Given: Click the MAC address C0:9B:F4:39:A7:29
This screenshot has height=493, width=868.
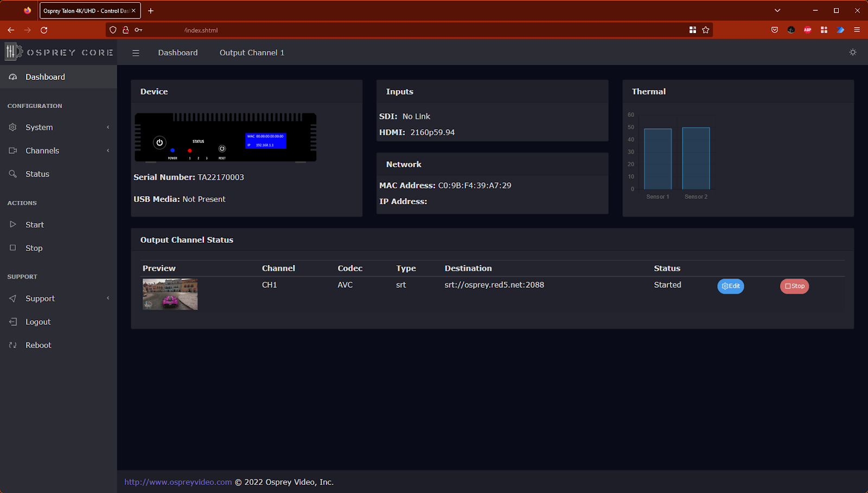Looking at the screenshot, I should (x=475, y=185).
